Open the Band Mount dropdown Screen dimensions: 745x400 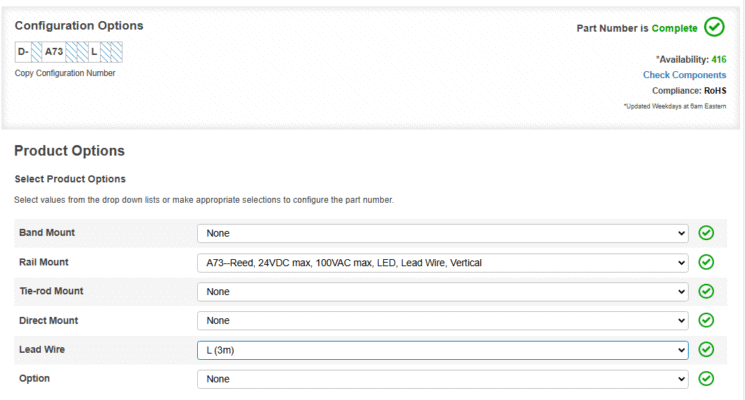(442, 233)
